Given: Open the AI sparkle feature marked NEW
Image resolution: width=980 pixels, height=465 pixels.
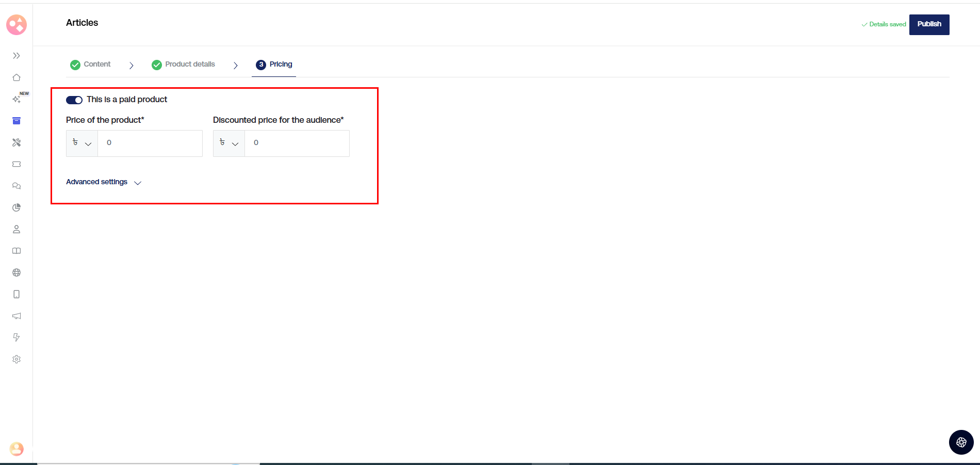Looking at the screenshot, I should click(x=17, y=99).
